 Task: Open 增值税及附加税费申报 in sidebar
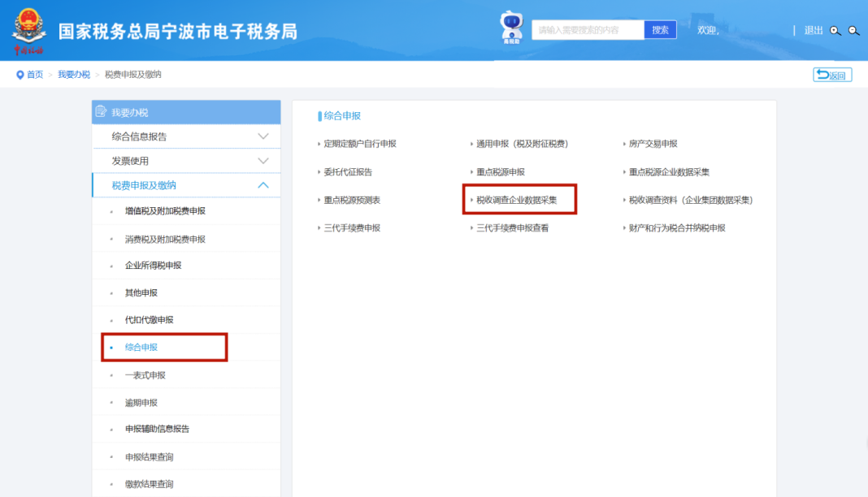click(165, 211)
